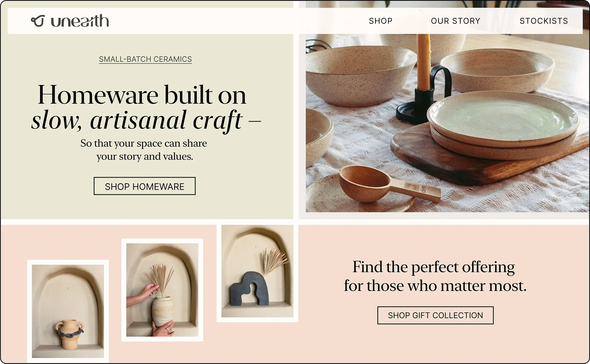Follow the SMALL-BATCH CERAMICS underlined link
The width and height of the screenshot is (590, 364).
tap(145, 59)
